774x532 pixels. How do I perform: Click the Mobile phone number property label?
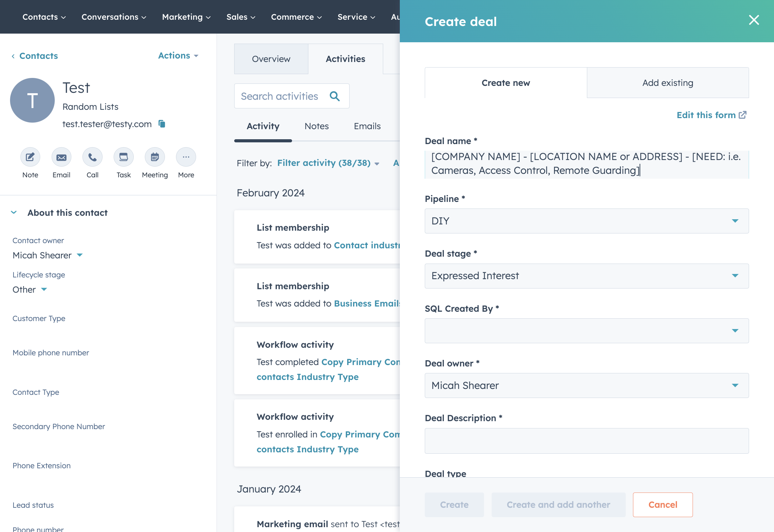click(x=51, y=353)
